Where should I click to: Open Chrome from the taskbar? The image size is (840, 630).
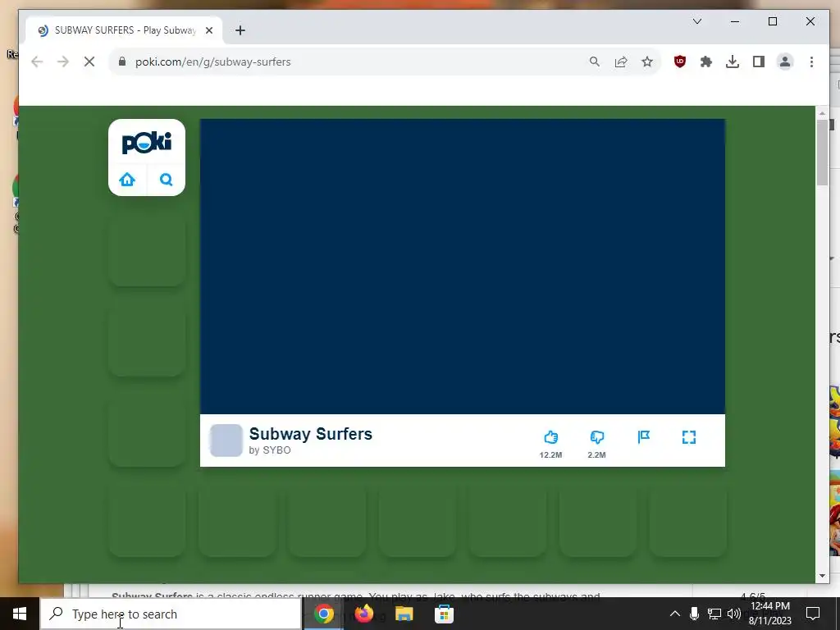point(323,614)
